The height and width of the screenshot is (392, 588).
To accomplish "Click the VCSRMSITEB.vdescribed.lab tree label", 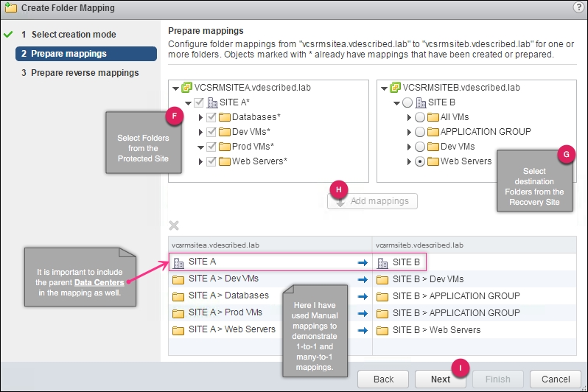I will pyautogui.click(x=461, y=88).
